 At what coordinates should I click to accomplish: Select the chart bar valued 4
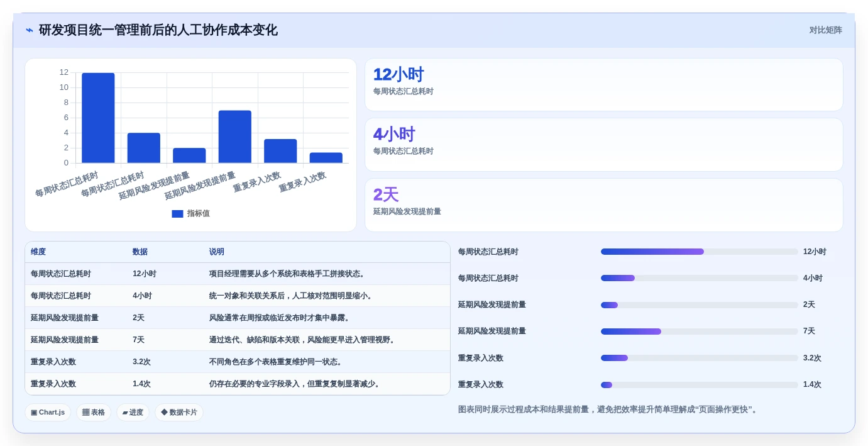pyautogui.click(x=144, y=148)
